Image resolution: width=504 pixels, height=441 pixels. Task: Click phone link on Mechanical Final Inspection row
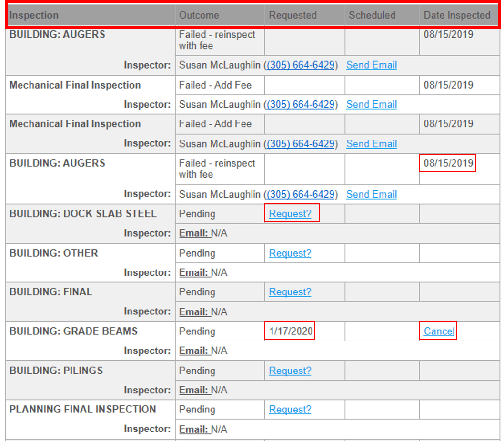pos(301,104)
